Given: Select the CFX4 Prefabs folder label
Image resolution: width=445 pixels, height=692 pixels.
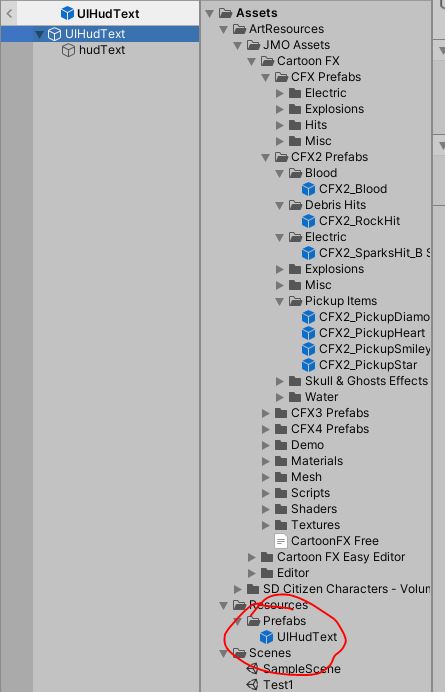Looking at the screenshot, I should click(330, 429).
